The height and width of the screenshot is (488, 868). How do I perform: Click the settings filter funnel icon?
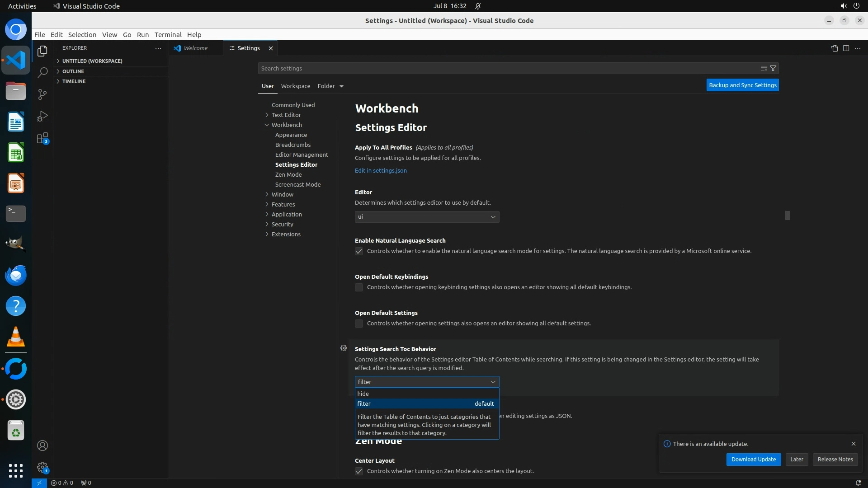point(773,68)
